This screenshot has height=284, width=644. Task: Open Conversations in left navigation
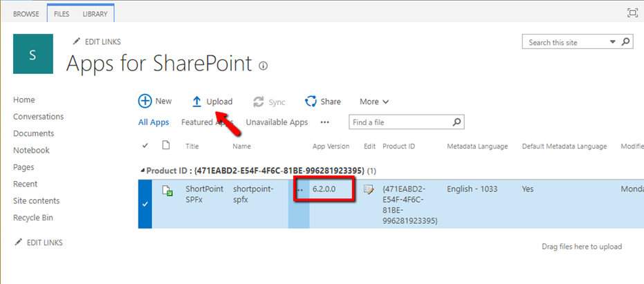[x=38, y=117]
